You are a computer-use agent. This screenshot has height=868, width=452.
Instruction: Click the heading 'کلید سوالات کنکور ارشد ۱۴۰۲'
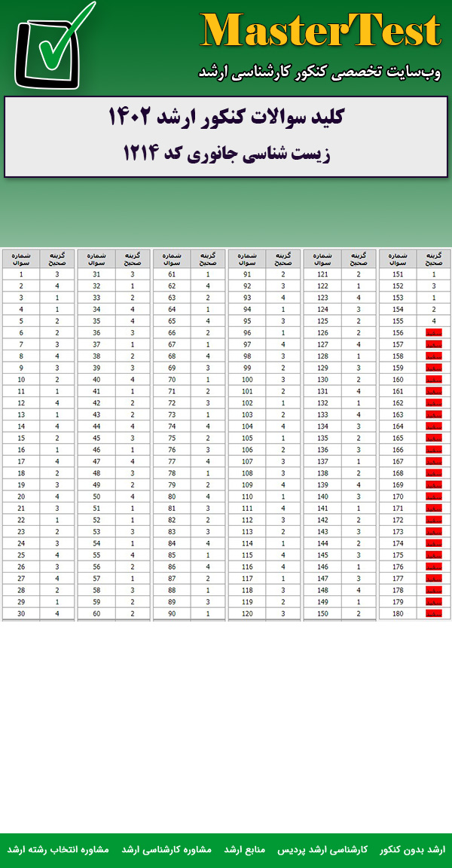[226, 119]
